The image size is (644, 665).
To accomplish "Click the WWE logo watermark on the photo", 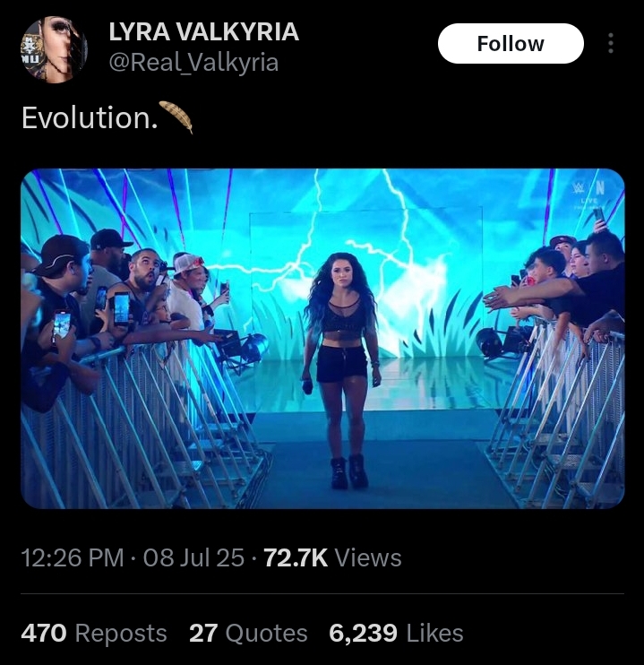I will pyautogui.click(x=593, y=190).
